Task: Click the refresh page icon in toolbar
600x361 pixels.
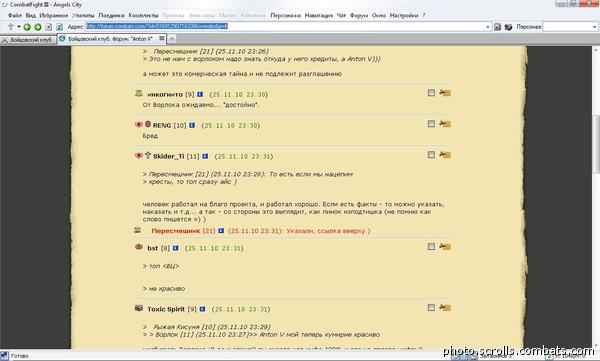Action: click(x=59, y=27)
